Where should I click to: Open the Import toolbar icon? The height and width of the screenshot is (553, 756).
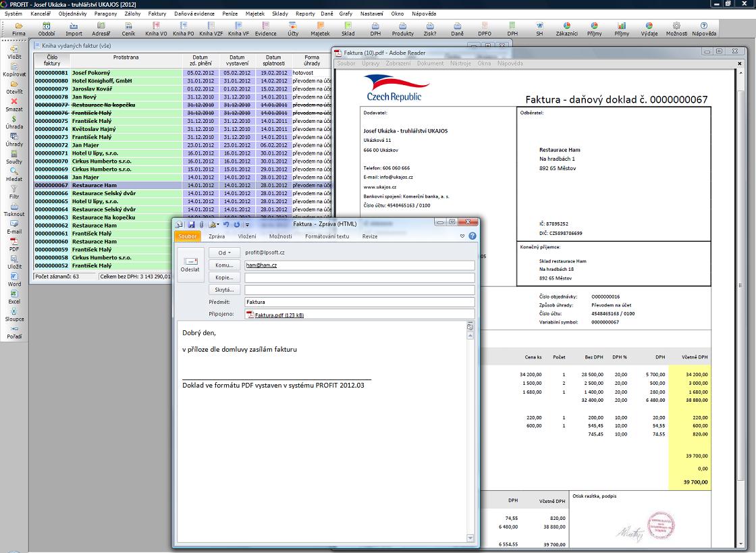tap(74, 29)
